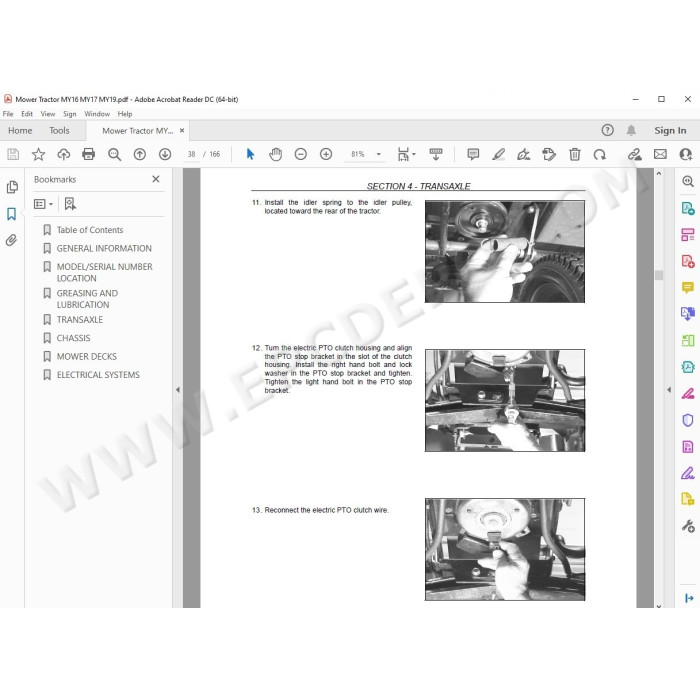The width and height of the screenshot is (700, 700).
Task: Click the stamp tool icon
Action: [549, 154]
